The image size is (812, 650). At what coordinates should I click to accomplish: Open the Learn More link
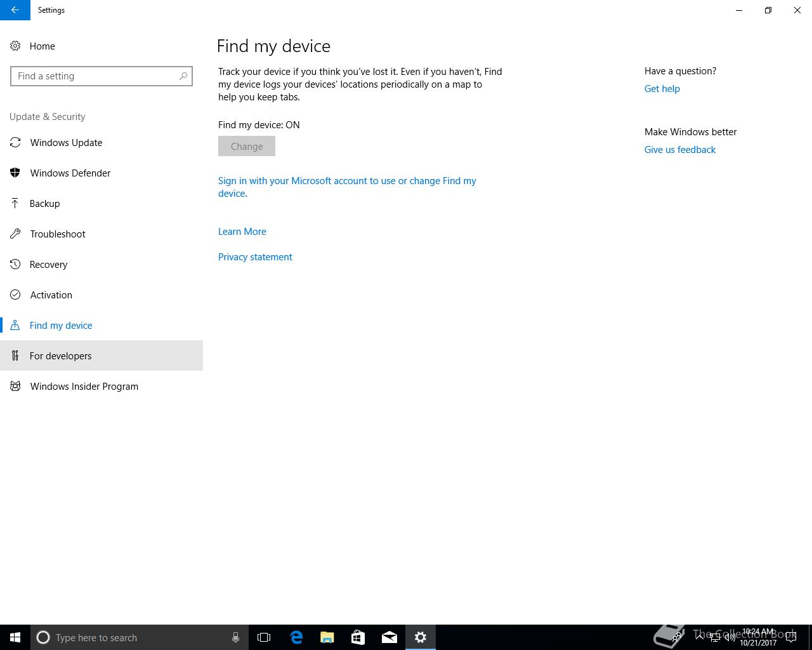tap(242, 232)
